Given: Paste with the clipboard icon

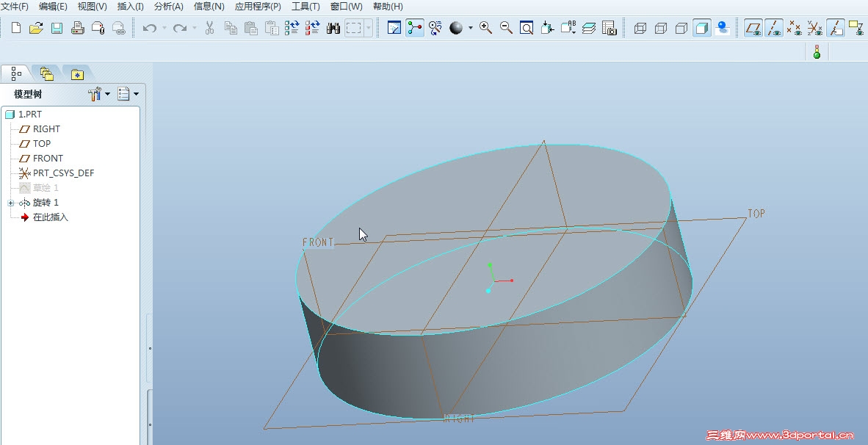Looking at the screenshot, I should 251,28.
